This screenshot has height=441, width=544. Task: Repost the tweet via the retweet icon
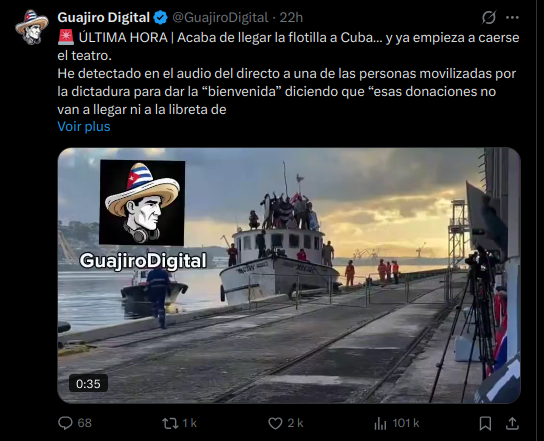coord(170,423)
